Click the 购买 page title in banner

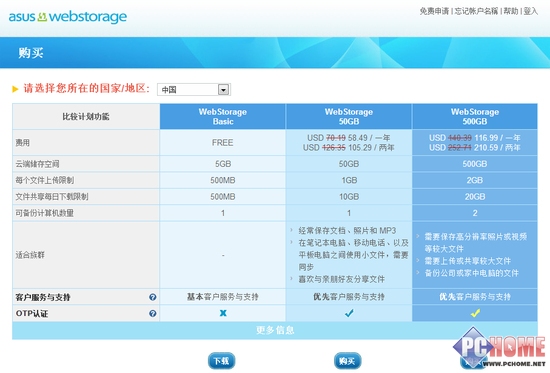[31, 53]
